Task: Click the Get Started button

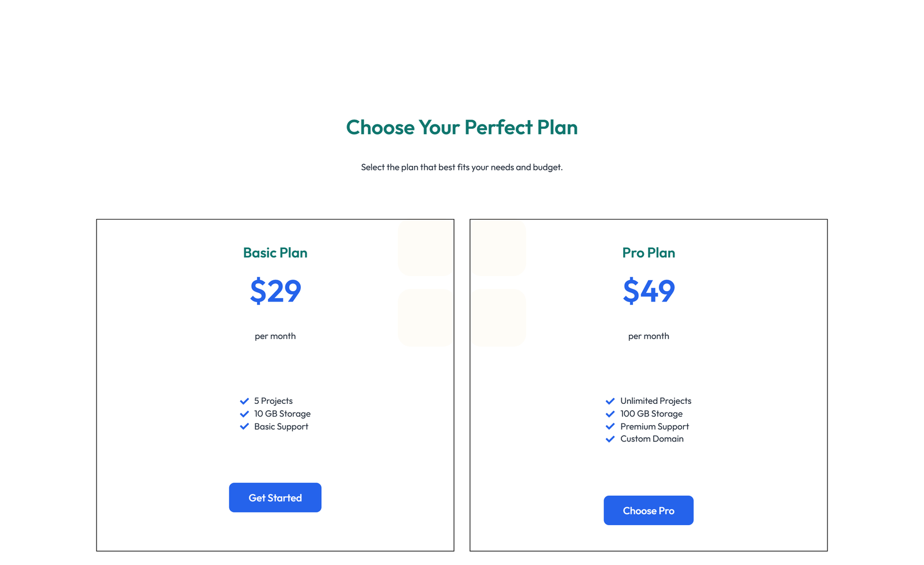Action: coord(275,497)
